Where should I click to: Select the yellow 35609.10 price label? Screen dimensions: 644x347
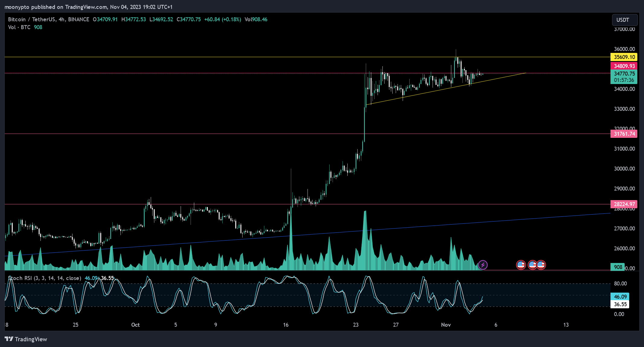pyautogui.click(x=624, y=57)
